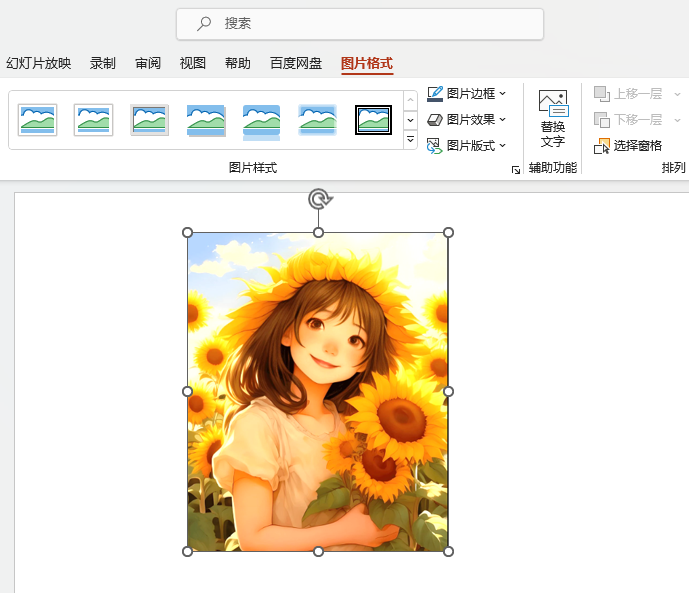
Task: Apply the second picture style thumbnail
Action: coord(94,120)
